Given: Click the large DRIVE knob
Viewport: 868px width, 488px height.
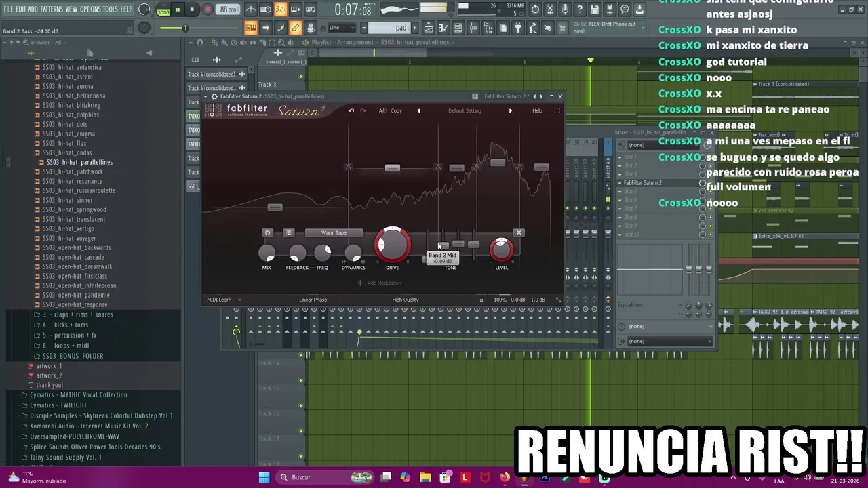Looking at the screenshot, I should 392,245.
